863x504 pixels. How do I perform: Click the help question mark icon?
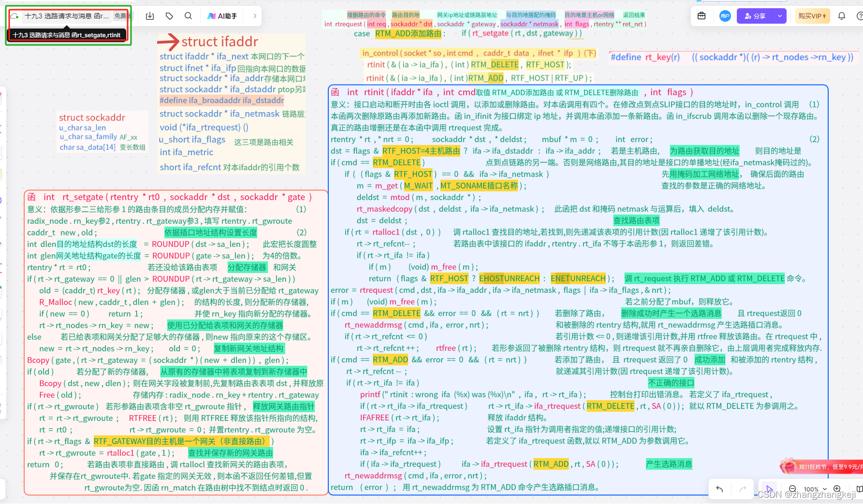[x=860, y=16]
